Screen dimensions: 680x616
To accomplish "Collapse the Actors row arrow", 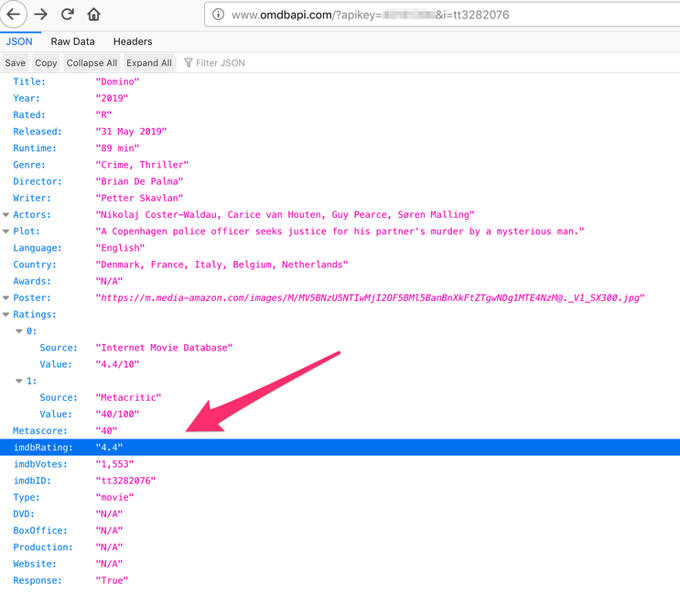I will [6, 215].
